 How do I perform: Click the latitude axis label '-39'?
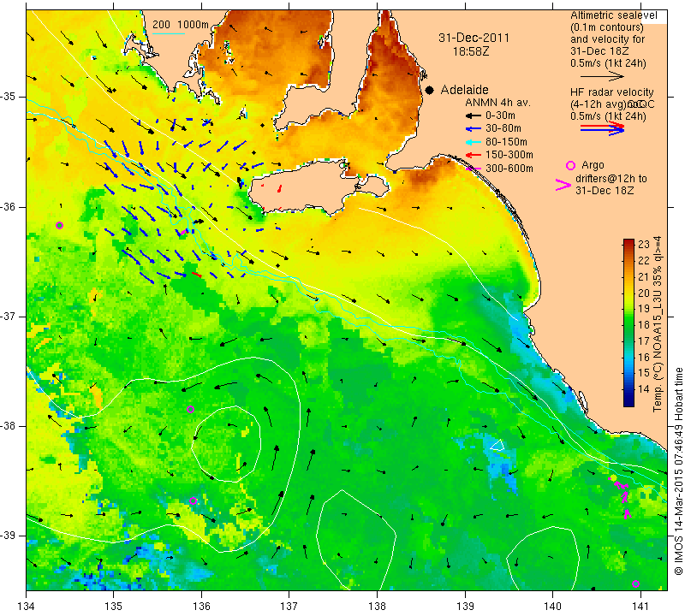coord(9,536)
